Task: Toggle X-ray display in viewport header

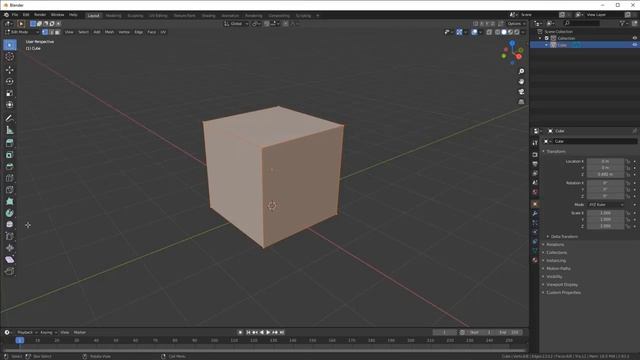Action: click(489, 32)
